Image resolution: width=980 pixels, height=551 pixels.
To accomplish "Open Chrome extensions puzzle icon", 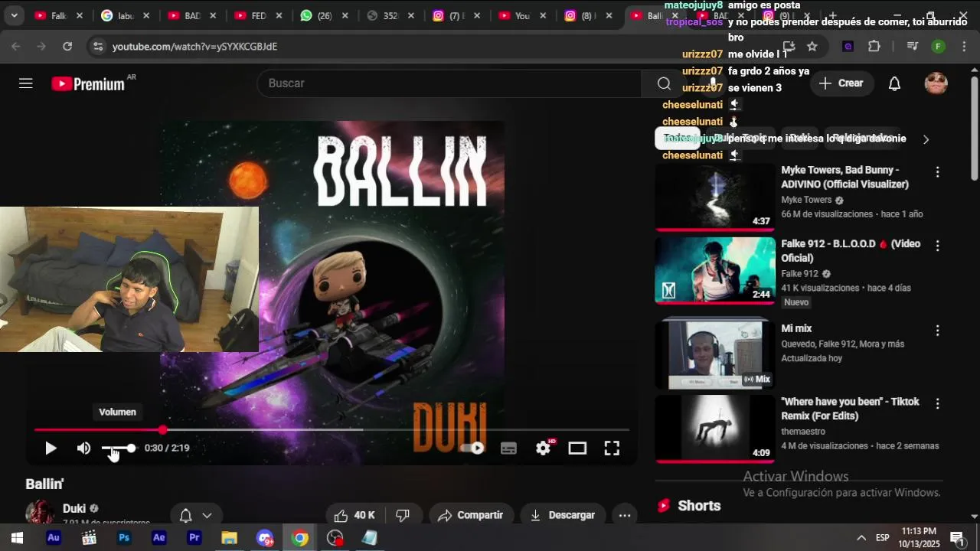I will click(x=874, y=47).
